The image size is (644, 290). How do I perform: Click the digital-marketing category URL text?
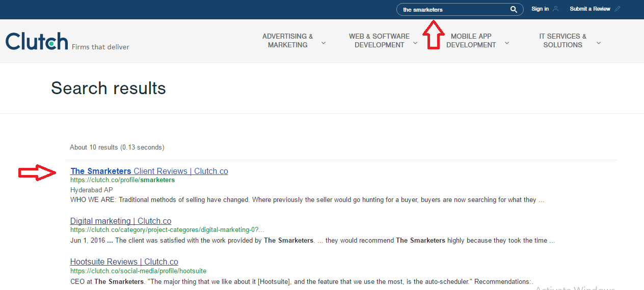pos(167,230)
